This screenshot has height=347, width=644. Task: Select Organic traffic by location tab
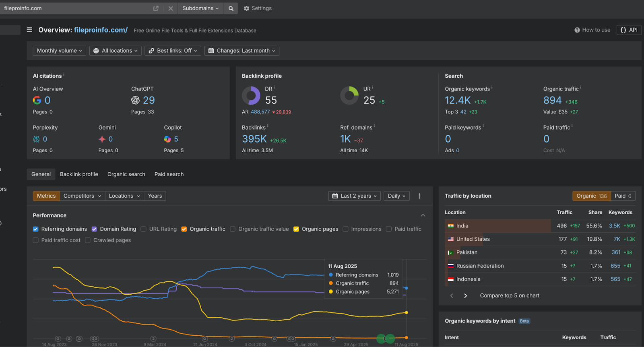click(x=592, y=196)
